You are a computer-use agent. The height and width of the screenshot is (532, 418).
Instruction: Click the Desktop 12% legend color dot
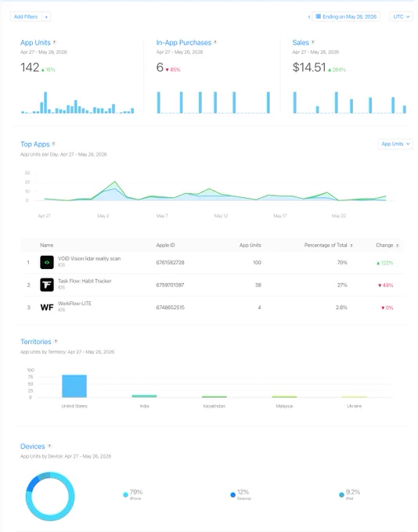233,494
